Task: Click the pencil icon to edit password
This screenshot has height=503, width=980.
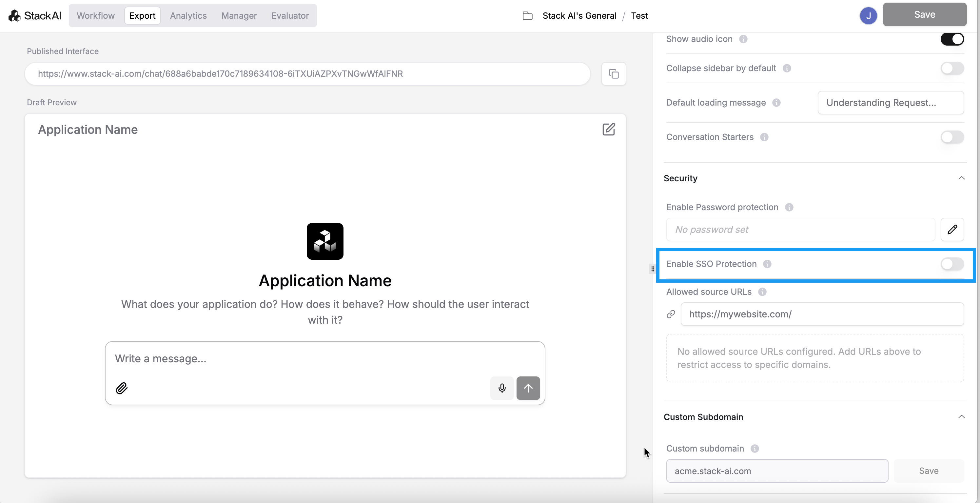Action: point(952,230)
